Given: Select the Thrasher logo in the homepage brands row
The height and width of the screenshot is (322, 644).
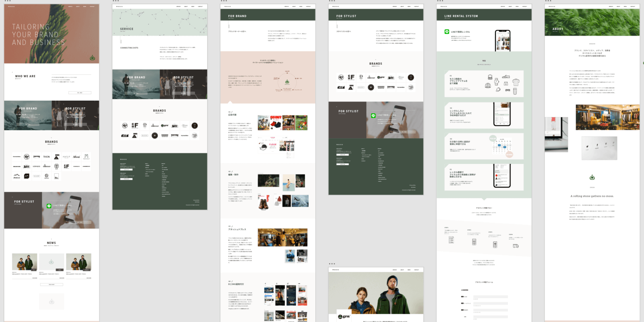Looking at the screenshot, I should click(37, 157).
